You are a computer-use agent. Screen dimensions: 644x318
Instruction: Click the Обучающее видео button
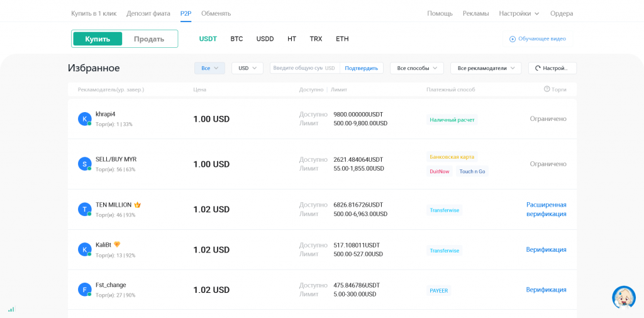(538, 39)
